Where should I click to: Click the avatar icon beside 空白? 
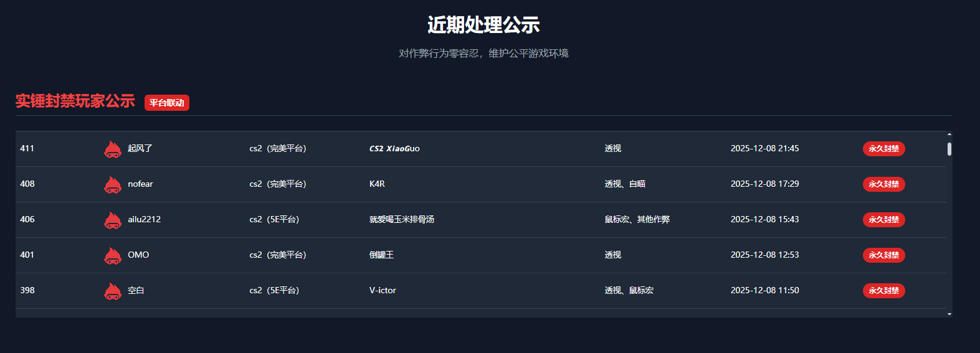[112, 291]
